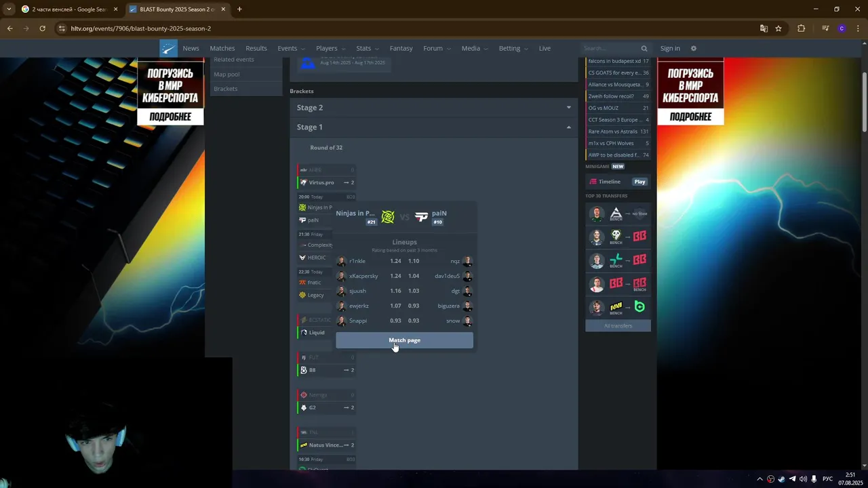The width and height of the screenshot is (868, 488).
Task: Click ПОДРОБНЕЕ on the right ad banner
Action: (690, 117)
